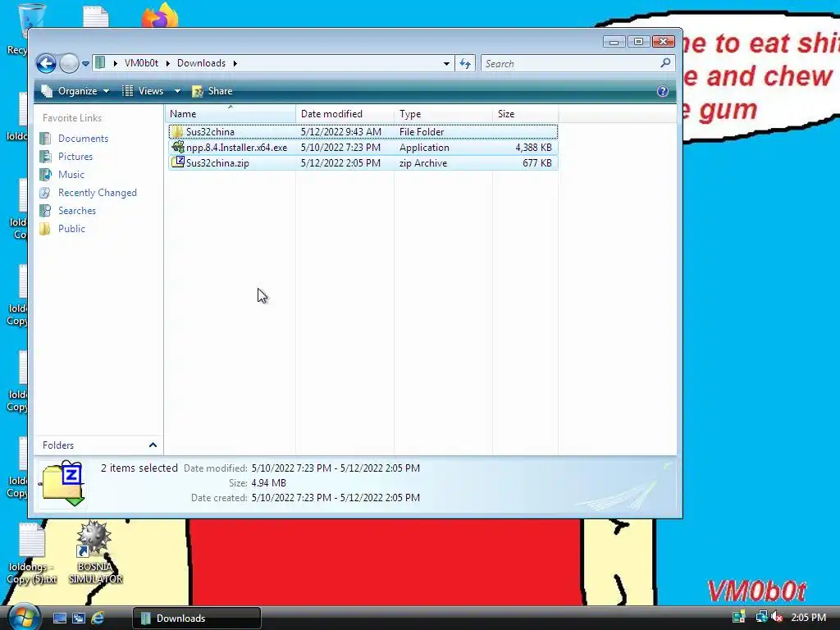Sort by the Date modified column header

click(345, 114)
